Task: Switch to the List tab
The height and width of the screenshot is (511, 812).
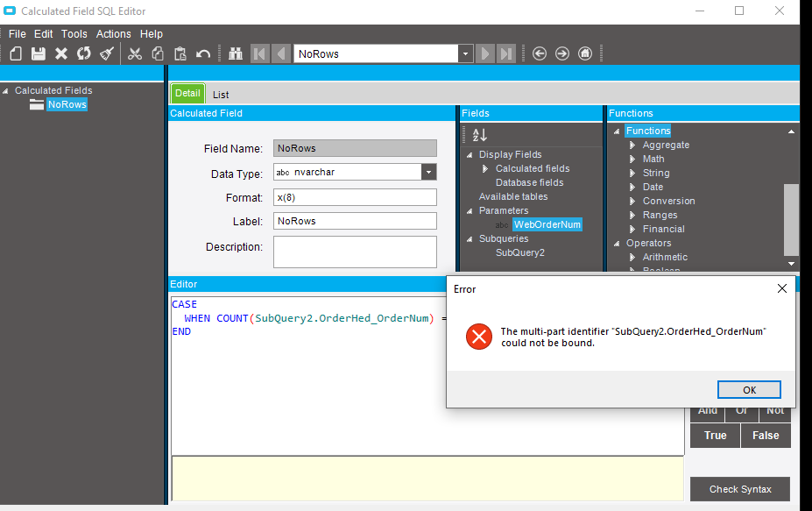Action: pos(221,95)
